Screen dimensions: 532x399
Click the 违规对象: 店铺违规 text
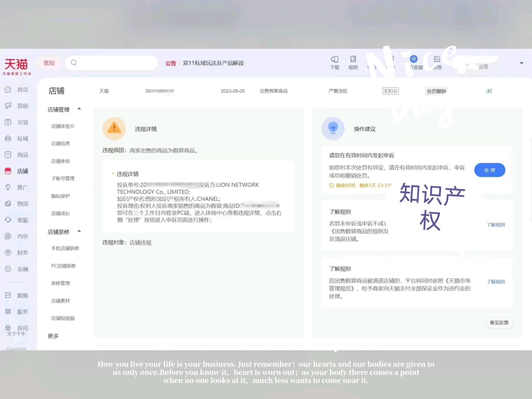click(127, 243)
